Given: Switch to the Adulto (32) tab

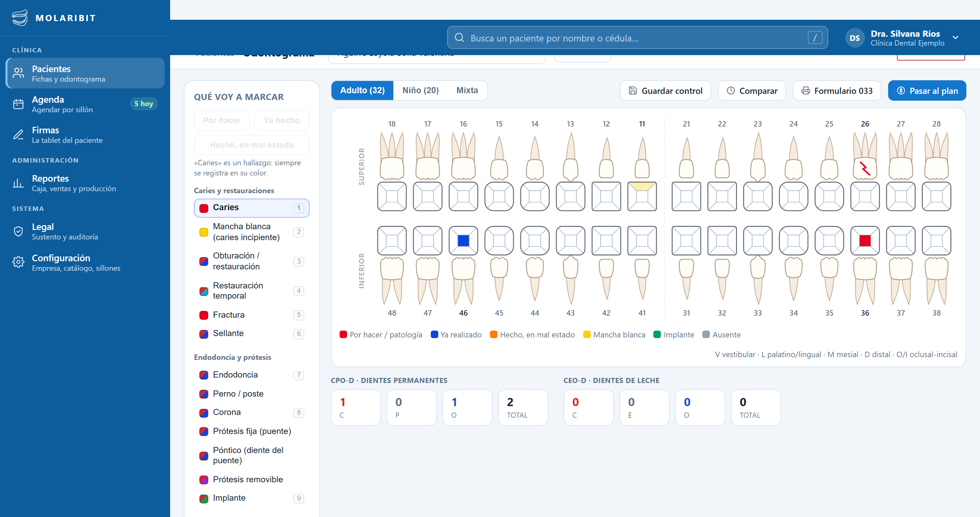Looking at the screenshot, I should click(x=362, y=90).
